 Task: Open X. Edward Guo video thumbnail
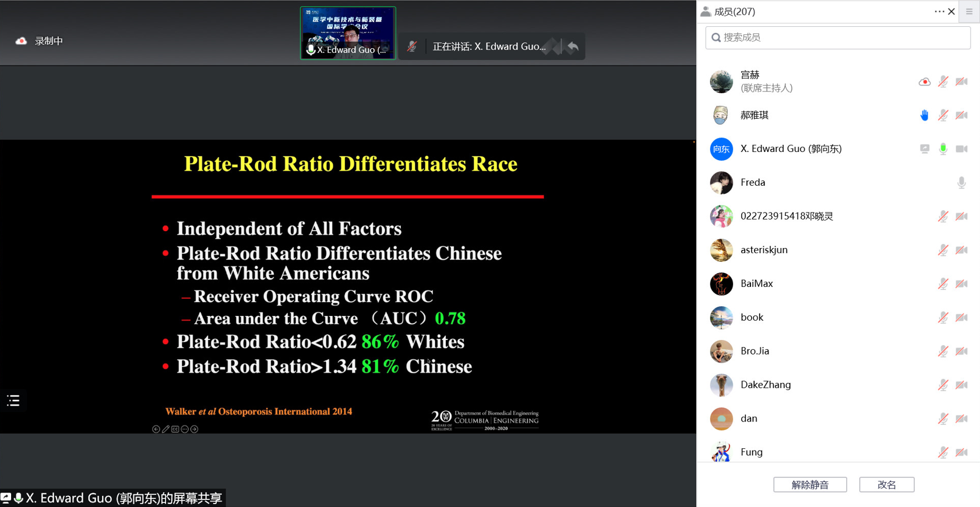[348, 33]
